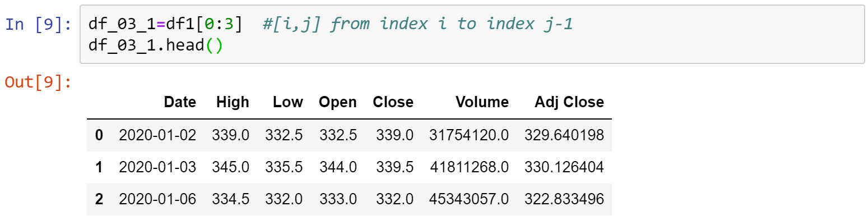Click the Adj Close column header

point(569,102)
